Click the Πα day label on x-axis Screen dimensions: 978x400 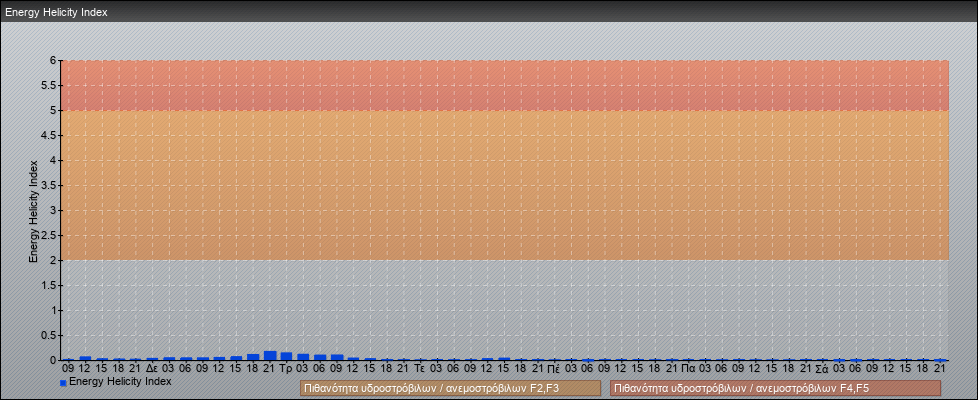coord(688,369)
